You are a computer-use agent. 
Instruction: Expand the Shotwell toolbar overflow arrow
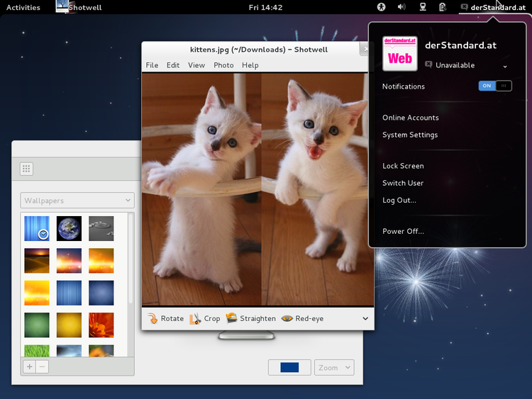pos(365,319)
